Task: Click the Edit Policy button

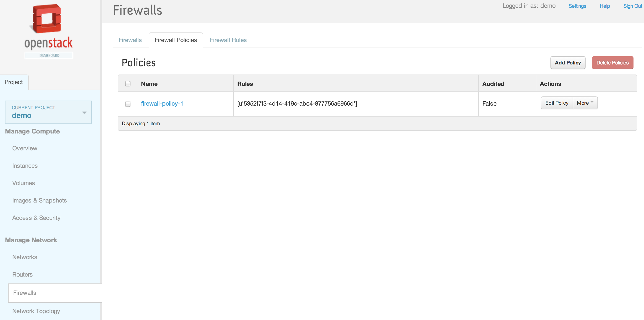Action: (557, 103)
